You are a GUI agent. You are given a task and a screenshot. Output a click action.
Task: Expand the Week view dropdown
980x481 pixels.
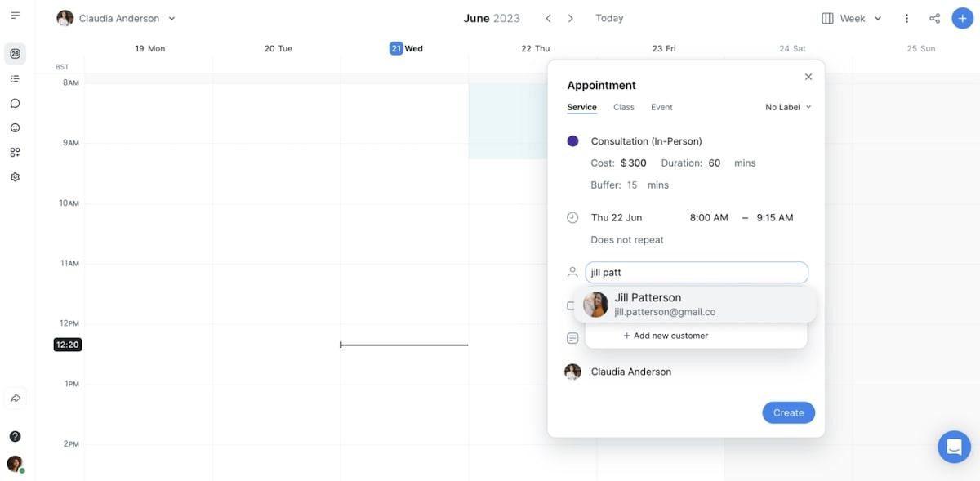[852, 18]
